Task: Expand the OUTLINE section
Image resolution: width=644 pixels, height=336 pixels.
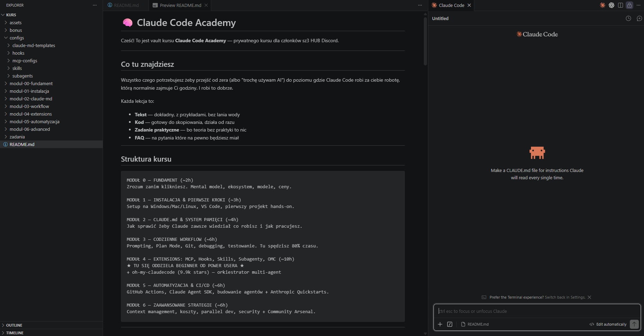Action: tap(14, 325)
